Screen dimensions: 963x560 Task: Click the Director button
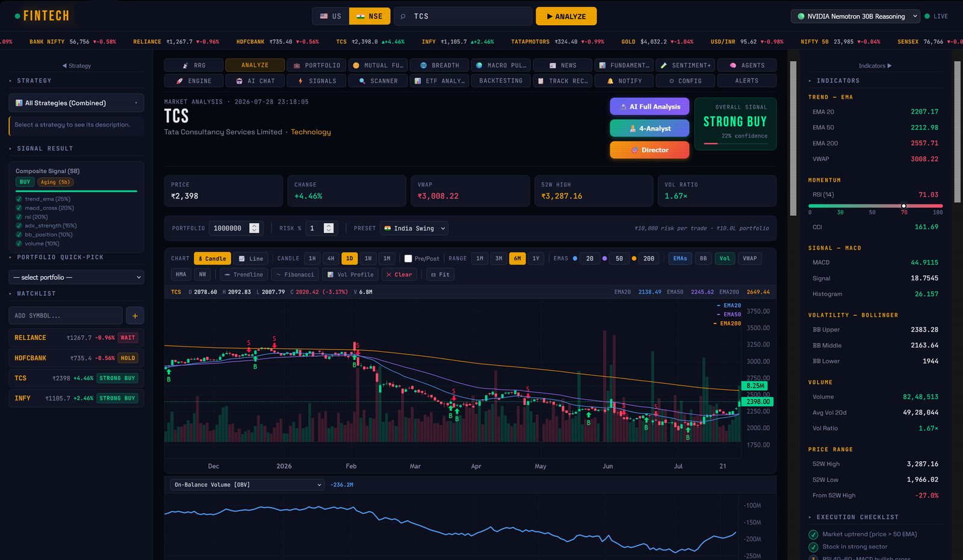(649, 150)
